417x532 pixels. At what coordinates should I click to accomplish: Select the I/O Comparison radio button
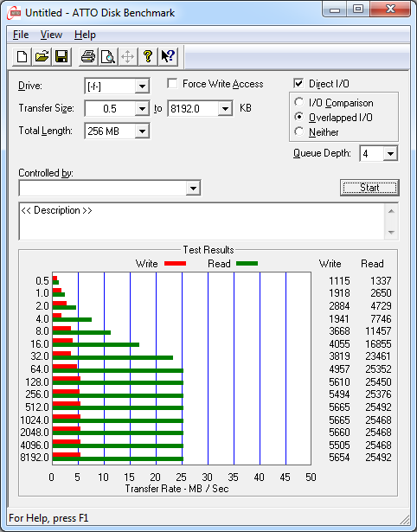299,102
